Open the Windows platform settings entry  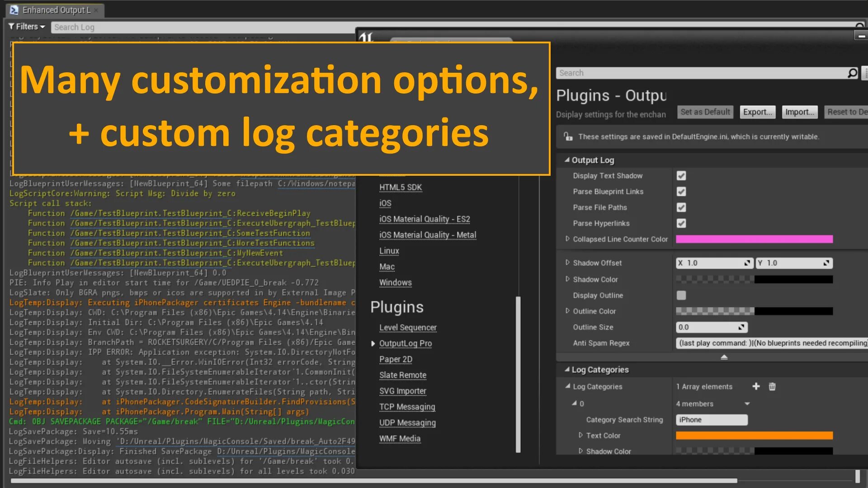395,282
